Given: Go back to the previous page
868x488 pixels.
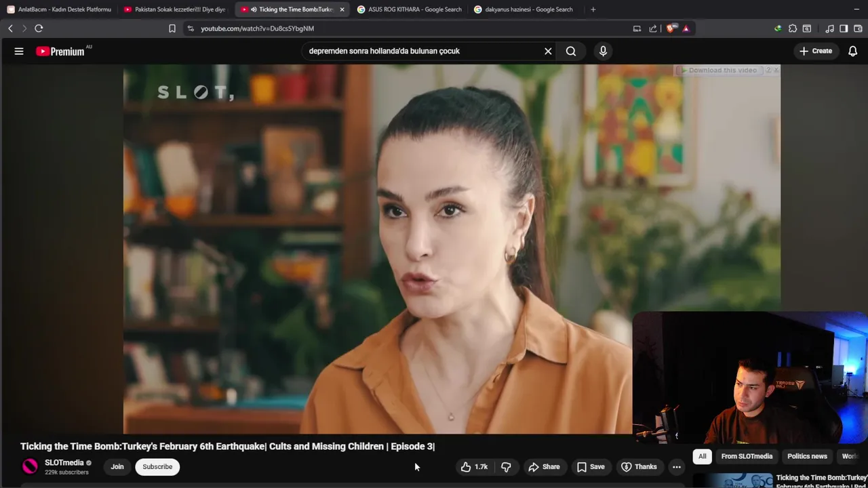Looking at the screenshot, I should pos(10,28).
